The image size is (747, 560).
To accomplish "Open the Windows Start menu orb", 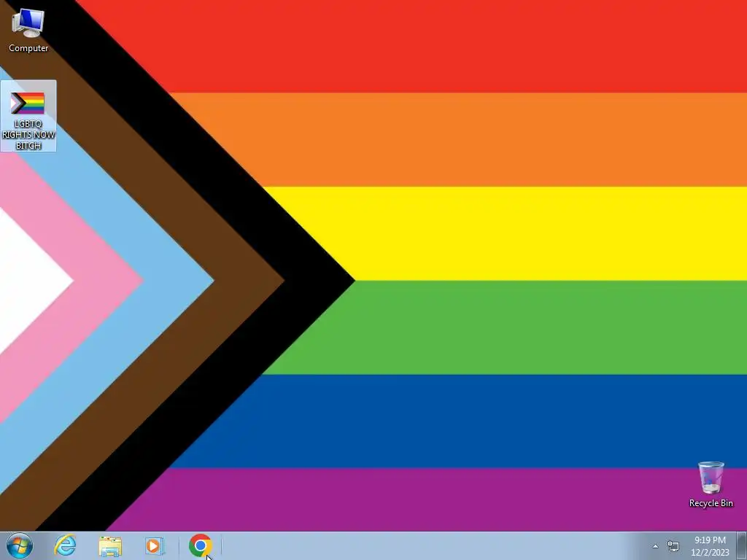I will (x=20, y=545).
